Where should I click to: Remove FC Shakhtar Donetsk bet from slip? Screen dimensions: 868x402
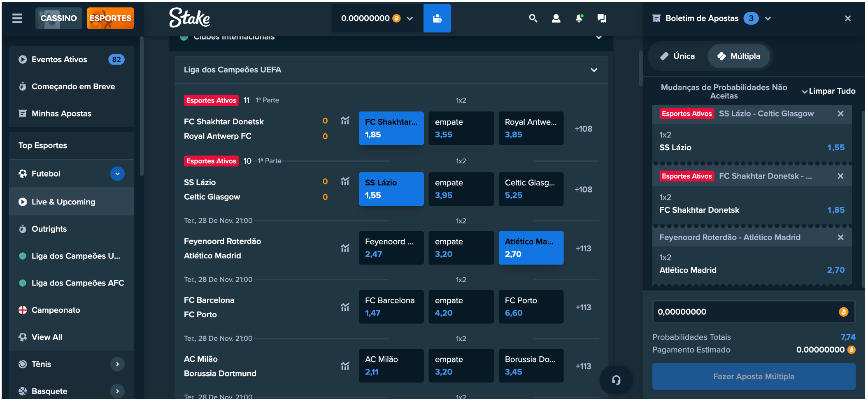tap(840, 176)
